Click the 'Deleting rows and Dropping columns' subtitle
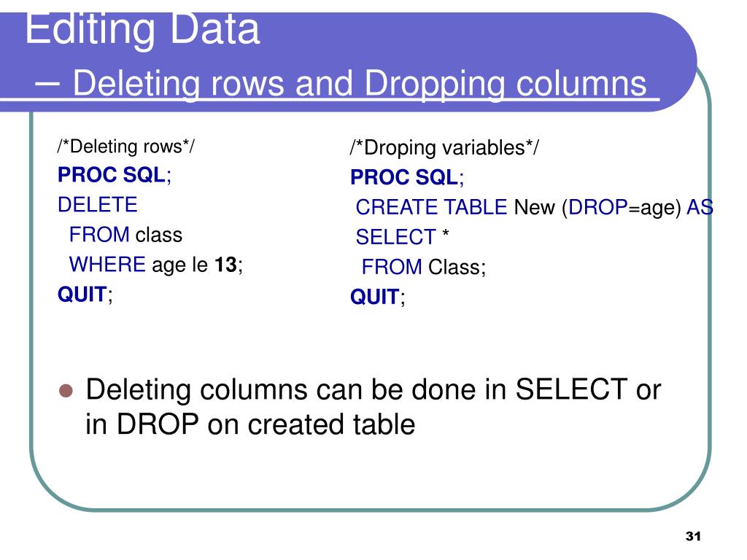Viewport: 747px width, 560px height. pos(360,83)
